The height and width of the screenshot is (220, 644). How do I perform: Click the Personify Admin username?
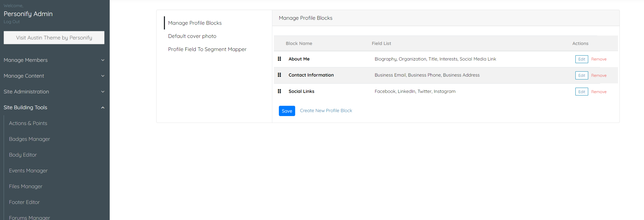[28, 14]
